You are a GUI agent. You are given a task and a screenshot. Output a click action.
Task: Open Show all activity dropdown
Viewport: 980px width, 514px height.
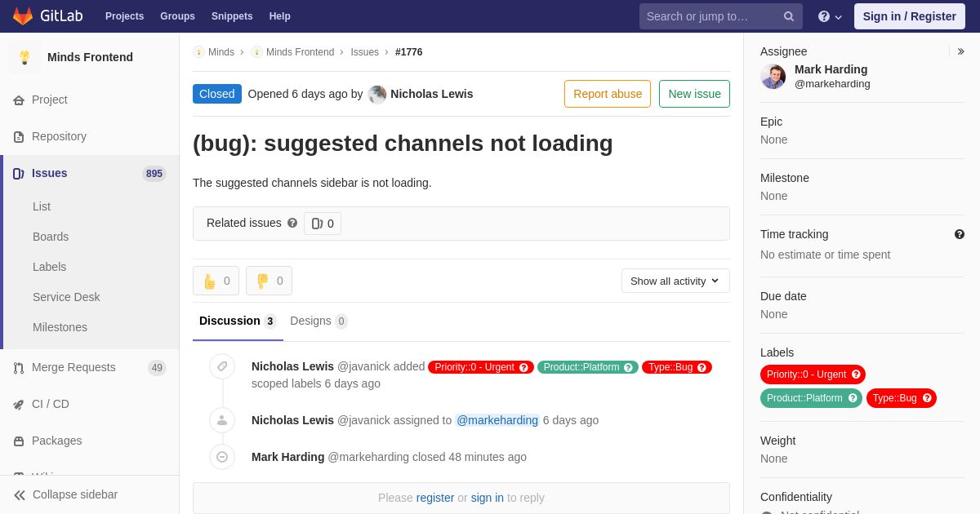675,281
